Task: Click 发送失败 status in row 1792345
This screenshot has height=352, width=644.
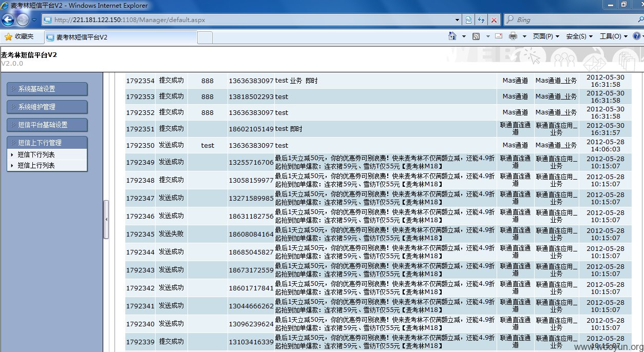Action: pyautogui.click(x=171, y=234)
